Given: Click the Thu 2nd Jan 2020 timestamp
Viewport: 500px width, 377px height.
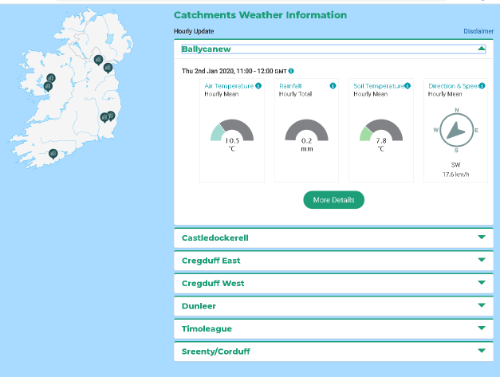Looking at the screenshot, I should 234,71.
